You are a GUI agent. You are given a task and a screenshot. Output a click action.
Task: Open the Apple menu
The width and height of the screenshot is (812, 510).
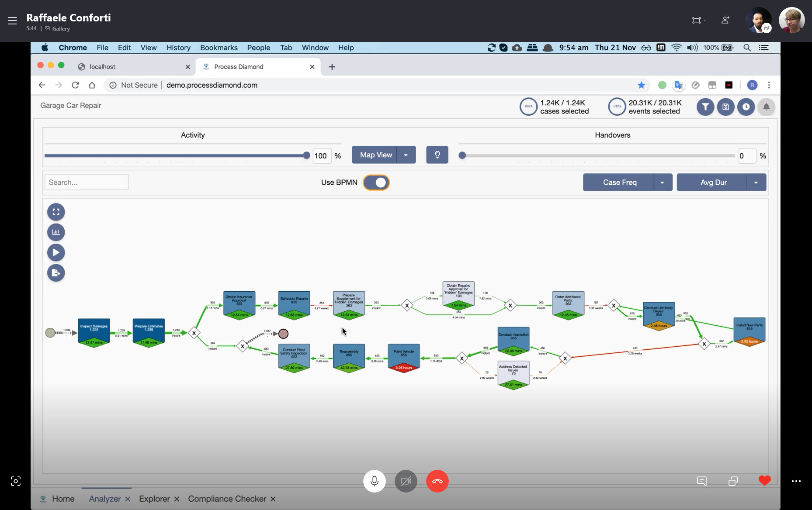click(45, 48)
